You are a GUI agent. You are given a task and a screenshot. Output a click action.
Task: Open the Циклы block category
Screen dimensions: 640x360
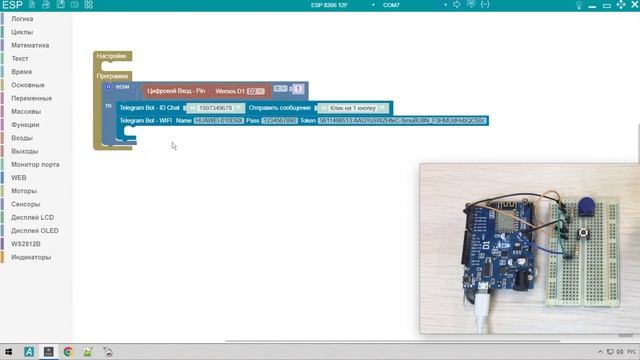click(x=22, y=32)
